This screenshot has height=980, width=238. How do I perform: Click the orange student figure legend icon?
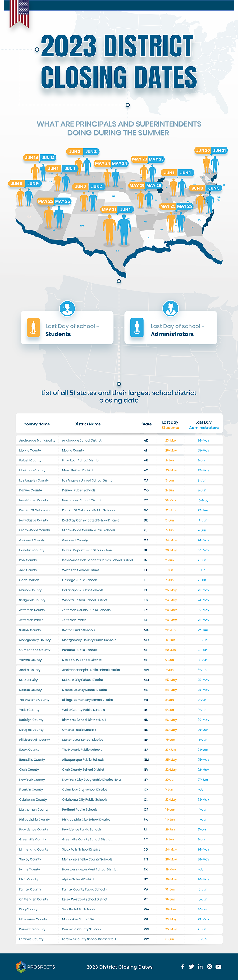[x=34, y=327]
